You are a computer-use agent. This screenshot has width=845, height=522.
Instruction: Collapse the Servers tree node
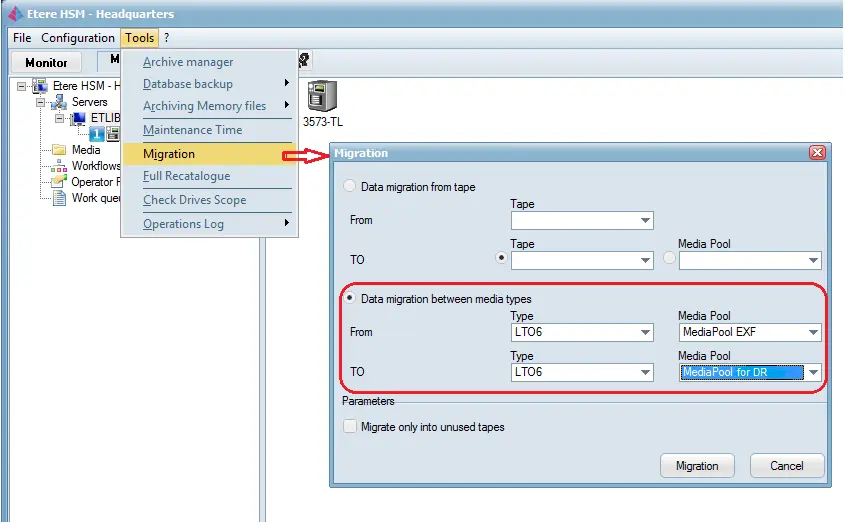point(41,102)
